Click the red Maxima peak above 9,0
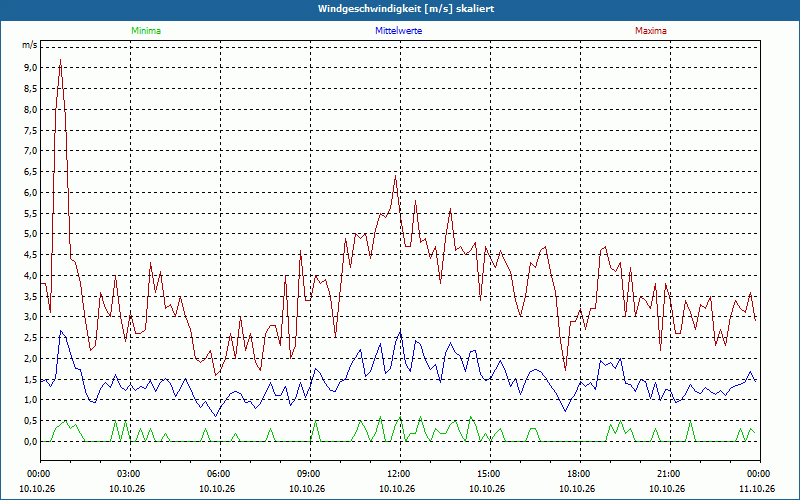The width and height of the screenshot is (800, 500). (61, 60)
